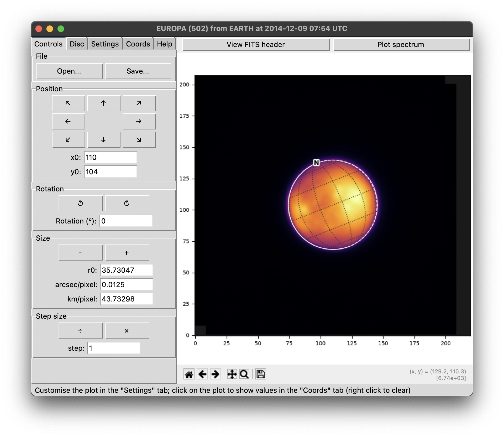This screenshot has height=437, width=504.
Task: Select the Zoom magnifier tool
Action: point(244,374)
